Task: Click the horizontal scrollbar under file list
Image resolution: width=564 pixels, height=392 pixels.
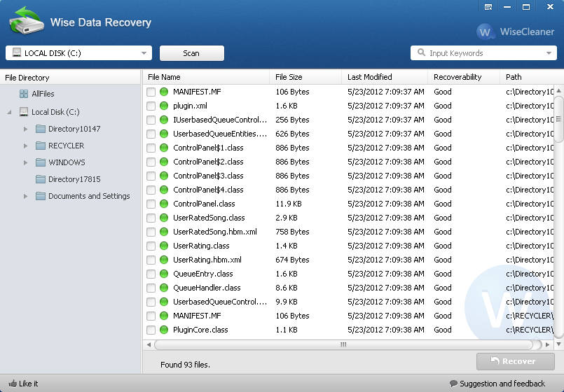Action: (343, 344)
